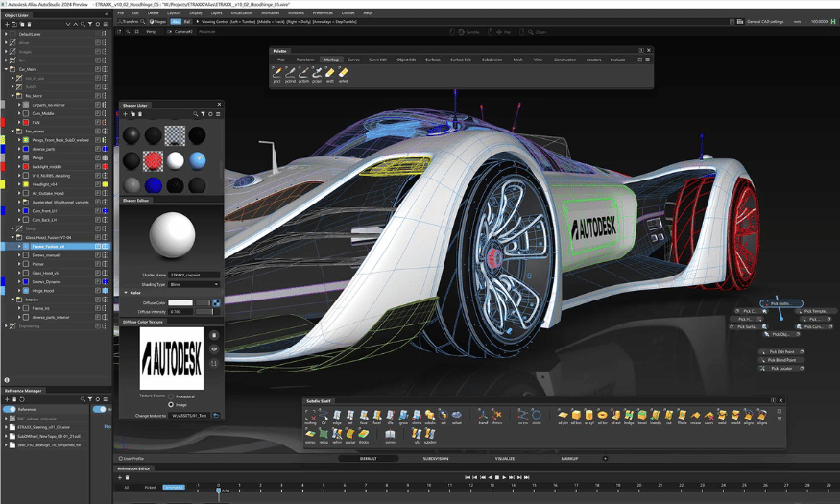Toggle the References switch in Reference Manager
Image resolution: width=840 pixels, height=504 pixels.
click(x=9, y=409)
